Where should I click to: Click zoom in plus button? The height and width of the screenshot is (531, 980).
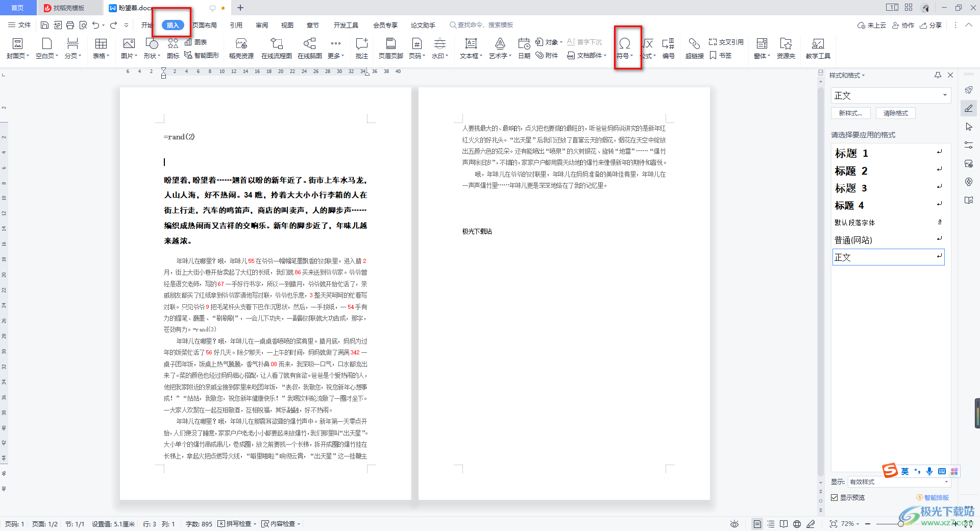coord(955,524)
